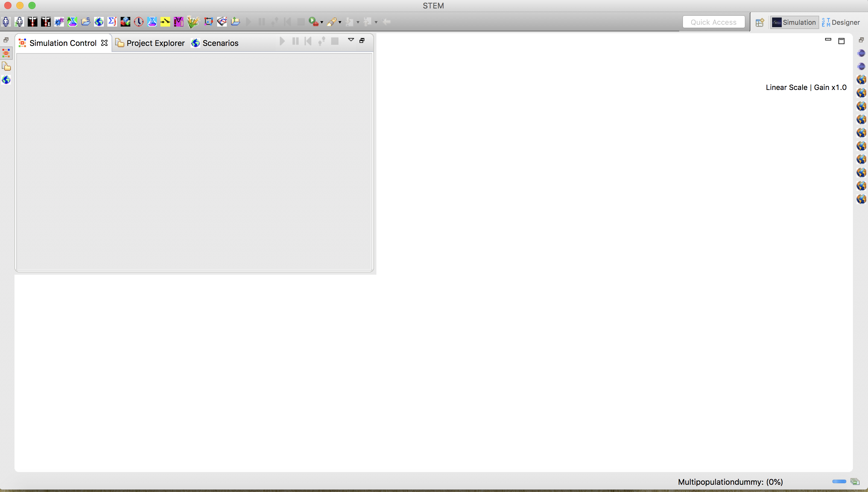868x492 pixels.
Task: Click the paintbrush tool icon in toolbar
Action: pos(332,22)
